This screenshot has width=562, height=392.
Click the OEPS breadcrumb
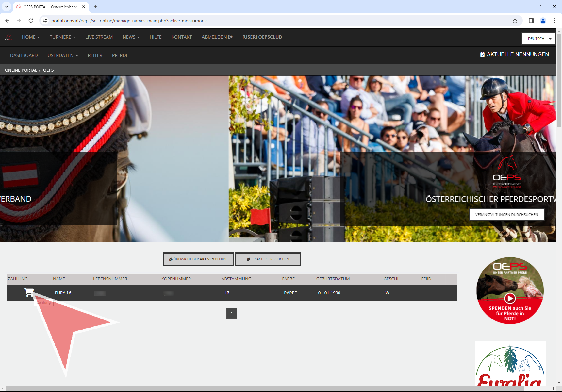48,70
